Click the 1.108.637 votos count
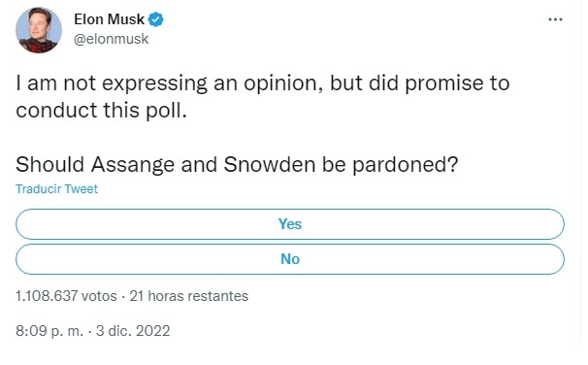The width and height of the screenshot is (588, 365). pyautogui.click(x=66, y=296)
